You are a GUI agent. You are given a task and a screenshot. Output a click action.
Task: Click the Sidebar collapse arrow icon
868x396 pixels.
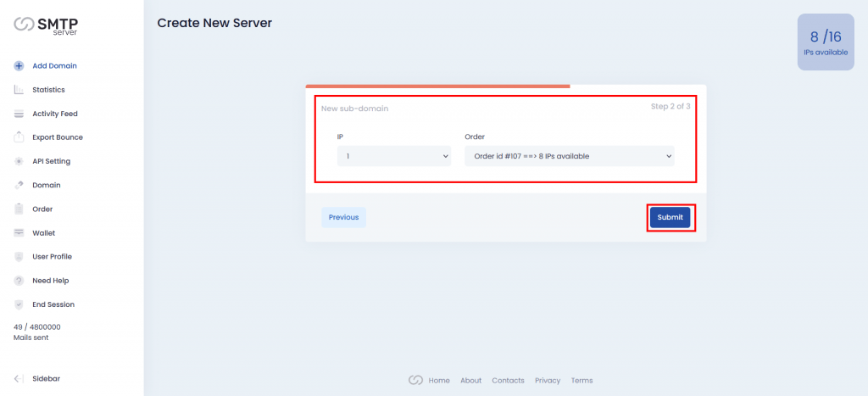[19, 379]
